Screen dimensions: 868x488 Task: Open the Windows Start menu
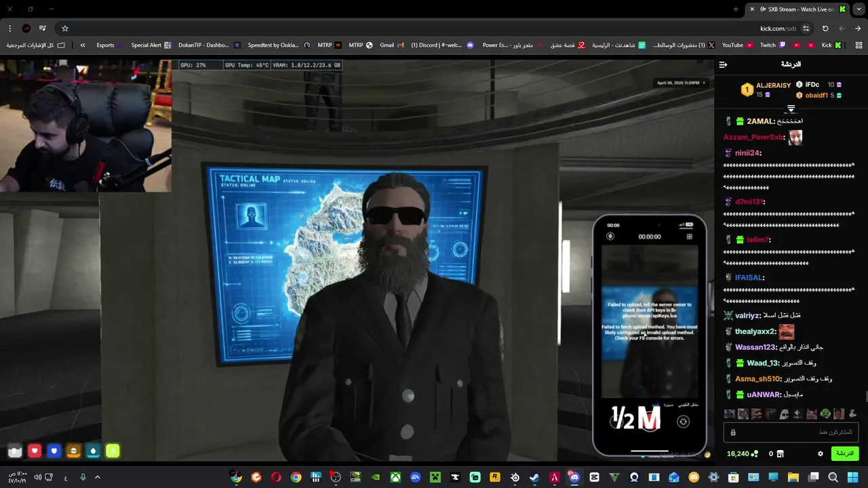(x=853, y=477)
